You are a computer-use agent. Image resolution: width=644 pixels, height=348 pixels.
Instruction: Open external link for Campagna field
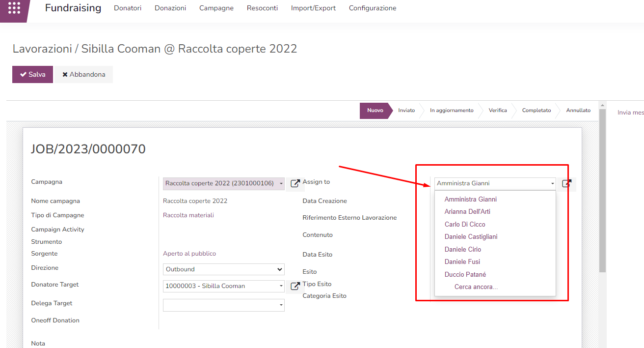[x=295, y=183]
